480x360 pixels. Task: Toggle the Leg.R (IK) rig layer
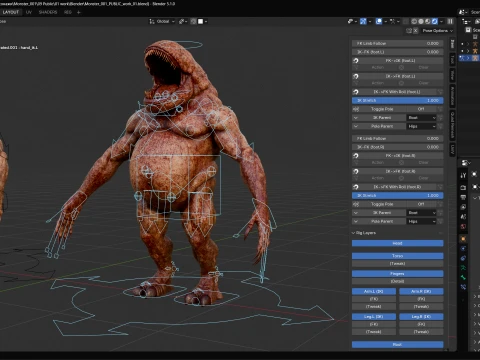[x=421, y=316]
